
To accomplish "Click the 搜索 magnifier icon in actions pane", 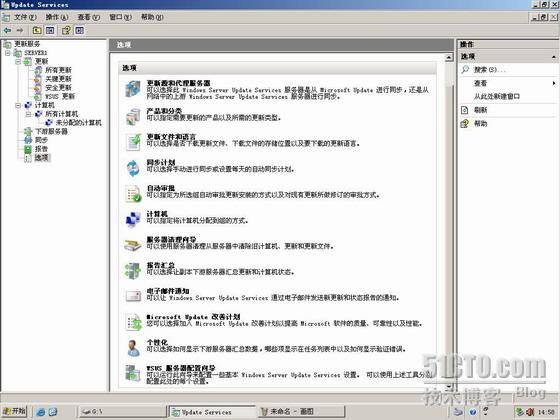I will 465,69.
